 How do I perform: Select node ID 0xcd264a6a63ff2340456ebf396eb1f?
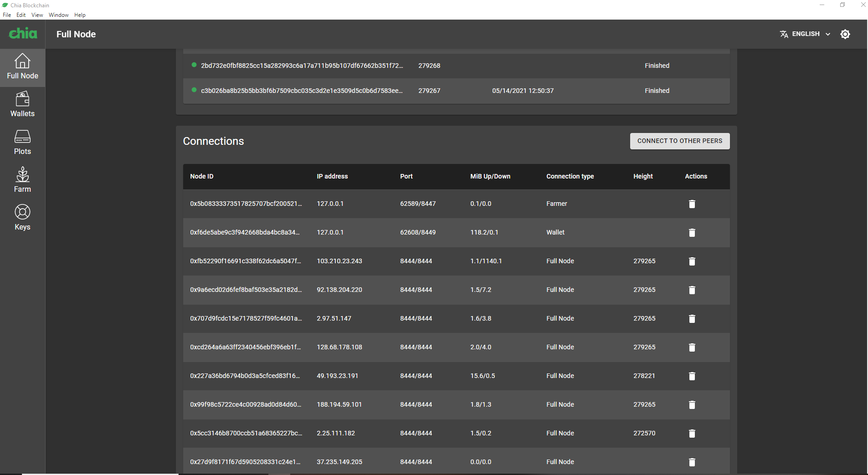click(x=246, y=347)
